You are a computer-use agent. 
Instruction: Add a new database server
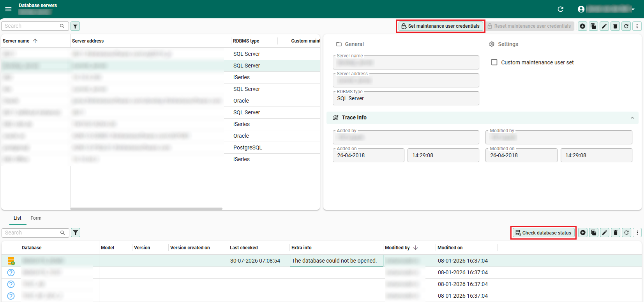coord(582,26)
